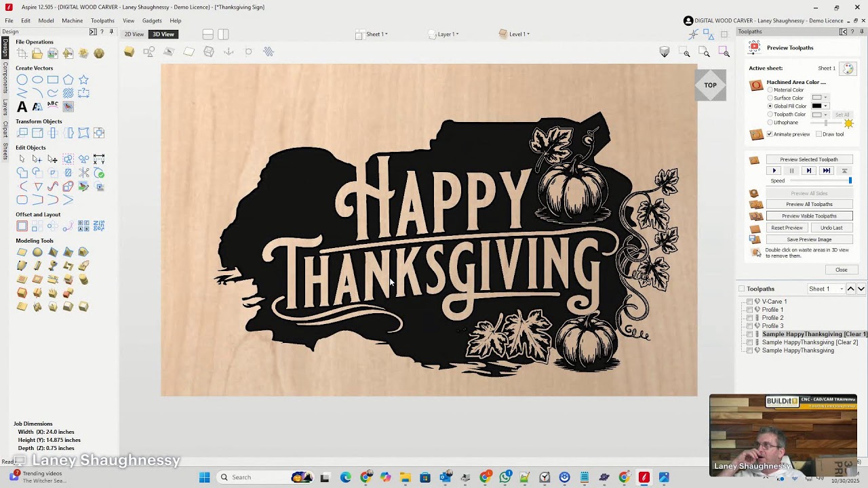The image size is (868, 488).
Task: Toggle the V-Carve 1 toolpath checkbox
Action: [x=750, y=302]
